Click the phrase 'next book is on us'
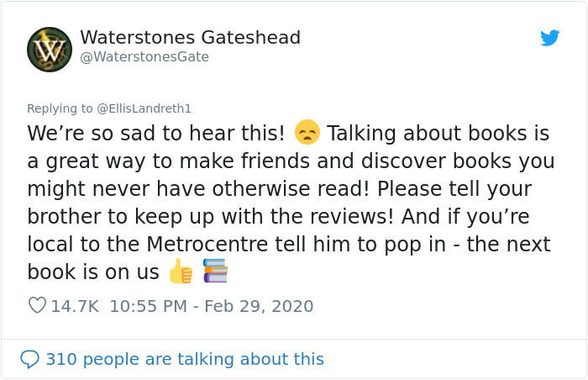The height and width of the screenshot is (380, 588). point(93,272)
